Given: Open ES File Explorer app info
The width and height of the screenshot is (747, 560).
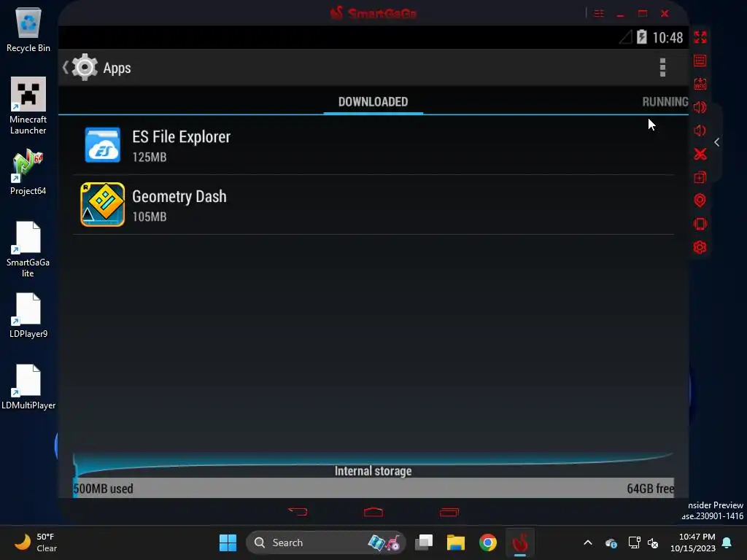Looking at the screenshot, I should (373, 145).
